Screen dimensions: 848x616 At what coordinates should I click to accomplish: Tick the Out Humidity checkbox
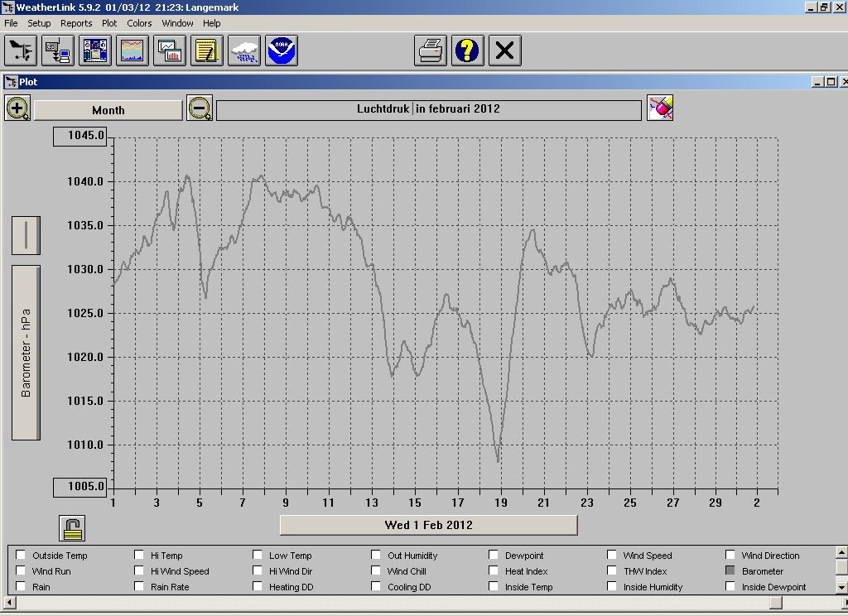(x=377, y=556)
